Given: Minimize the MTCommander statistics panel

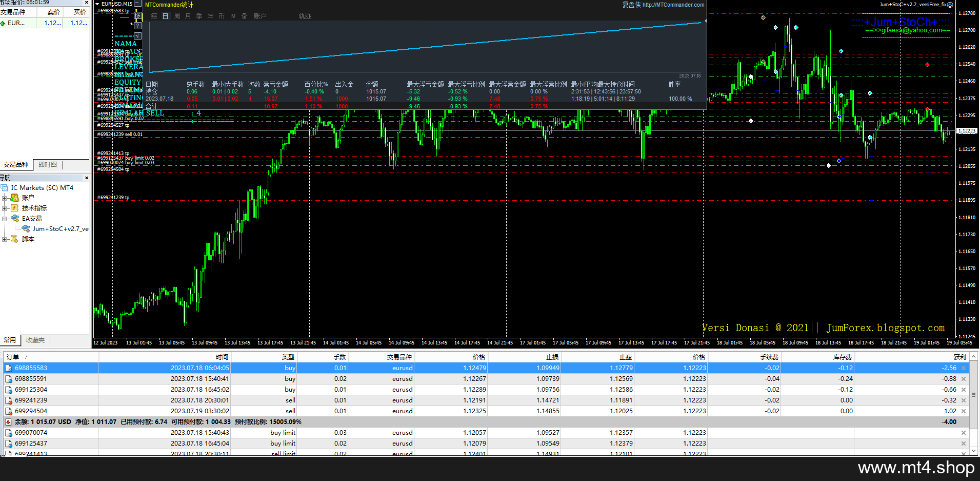Looking at the screenshot, I should coord(138,3).
